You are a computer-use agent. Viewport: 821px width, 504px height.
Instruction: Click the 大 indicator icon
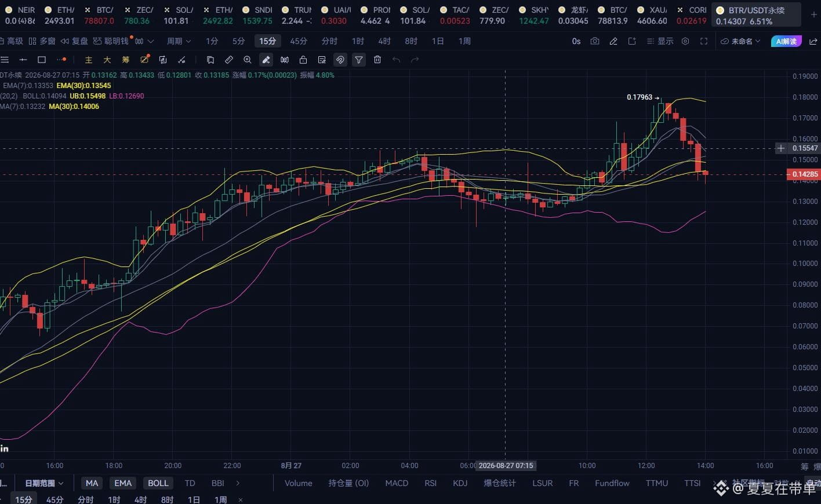(107, 60)
